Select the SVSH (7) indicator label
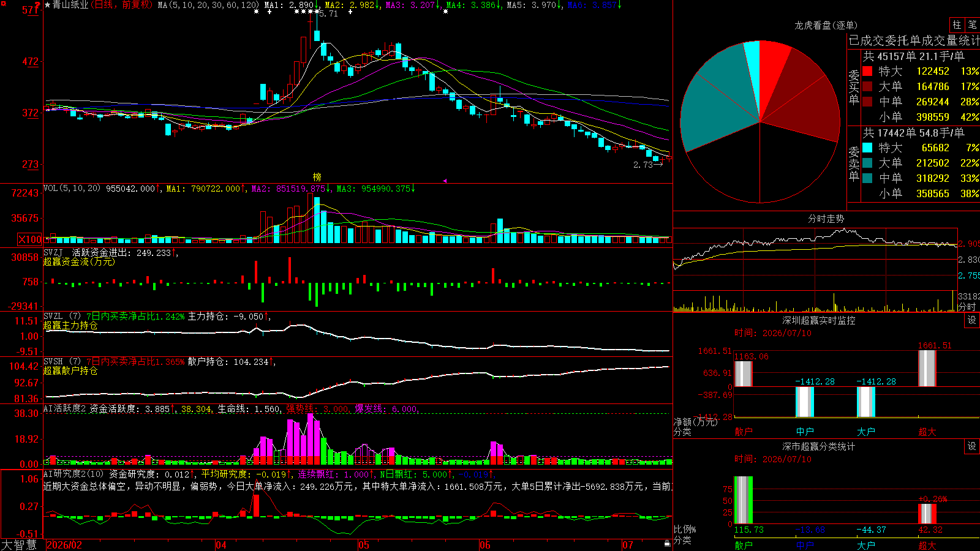The width and height of the screenshot is (980, 551). (62, 362)
